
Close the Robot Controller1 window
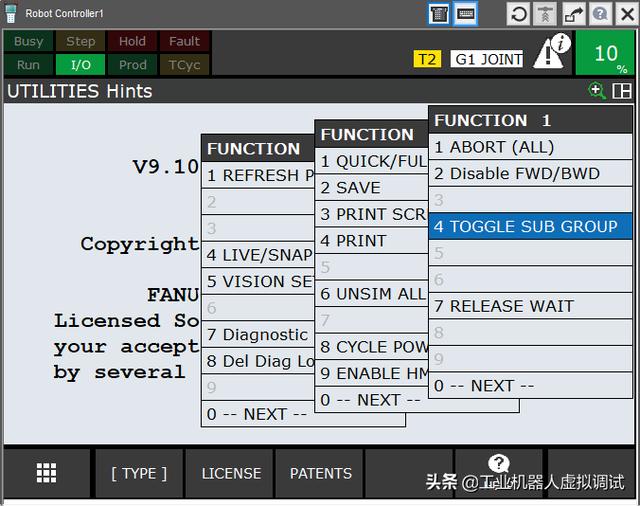pos(627,14)
